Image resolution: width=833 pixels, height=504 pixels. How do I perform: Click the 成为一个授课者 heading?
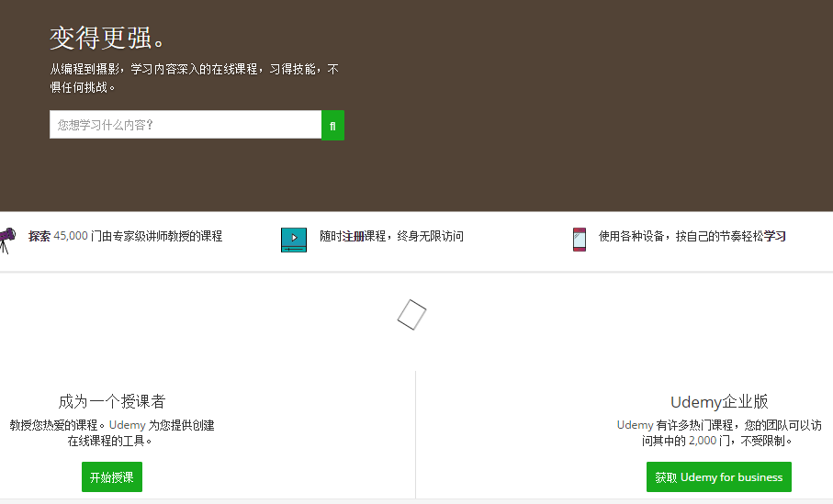pos(111,401)
